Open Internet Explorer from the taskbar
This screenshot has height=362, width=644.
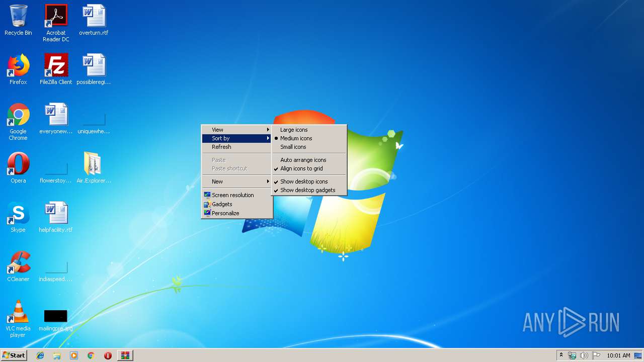pyautogui.click(x=40, y=355)
